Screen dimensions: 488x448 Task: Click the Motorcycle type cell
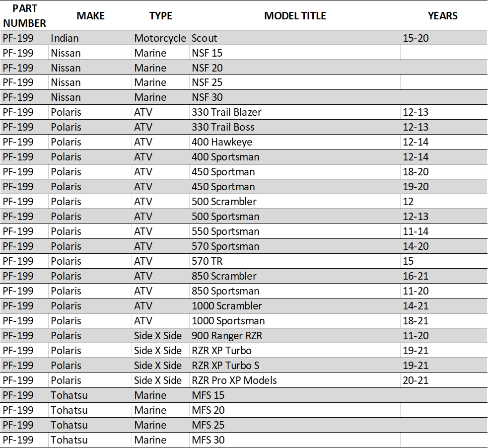pos(160,38)
